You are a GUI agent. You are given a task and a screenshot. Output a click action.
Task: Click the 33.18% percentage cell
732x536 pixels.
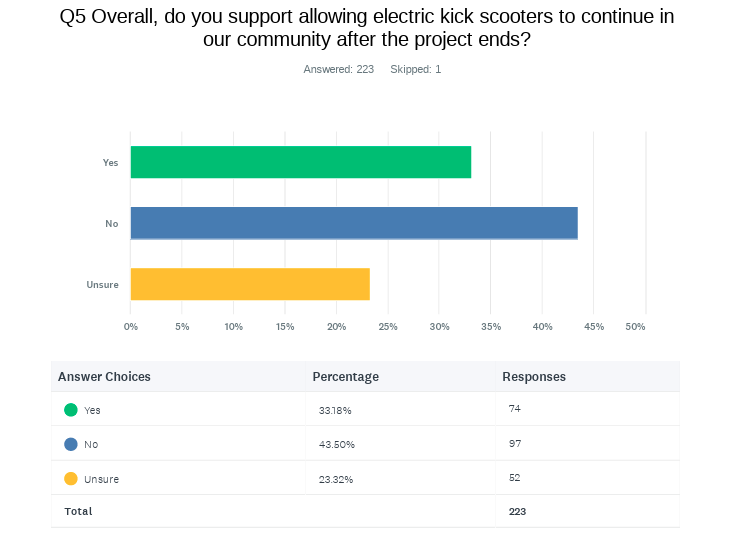tap(335, 410)
